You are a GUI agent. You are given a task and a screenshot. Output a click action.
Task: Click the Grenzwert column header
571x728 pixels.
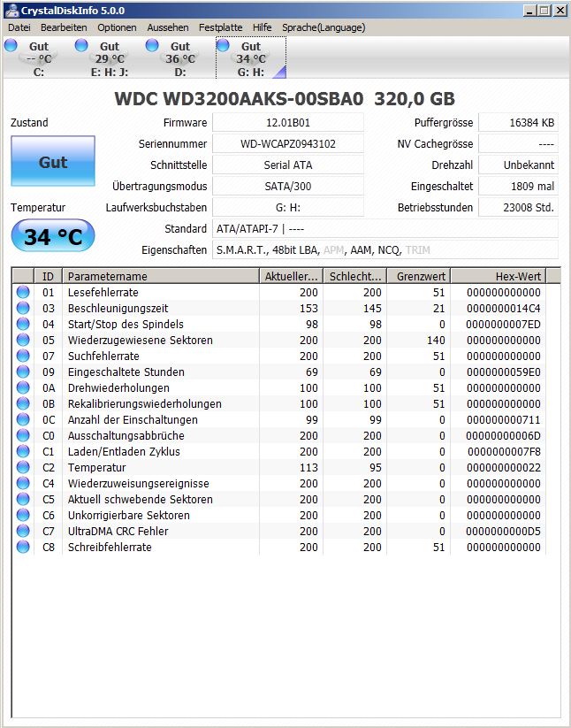418,276
